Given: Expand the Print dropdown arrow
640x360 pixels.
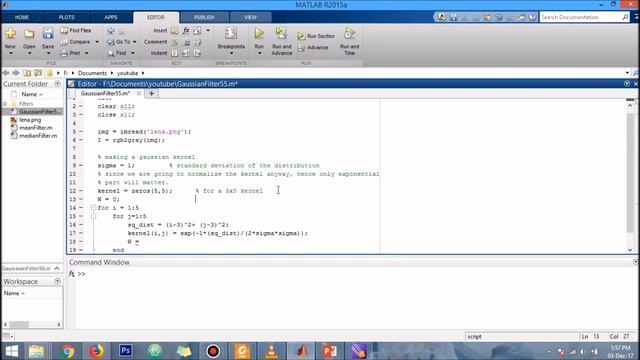Looking at the screenshot, I should pos(86,53).
